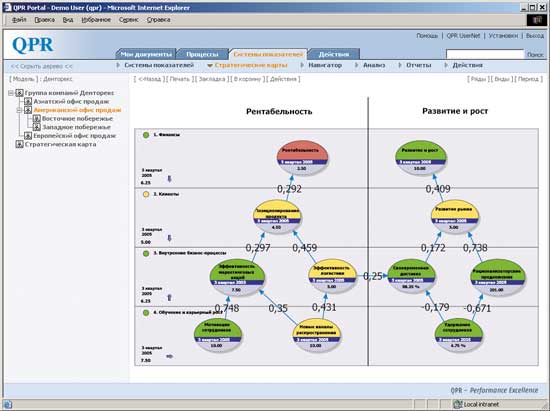The height and width of the screenshot is (411, 550).
Task: Hide the tree with Скрыть дерево
Action: tap(42, 66)
